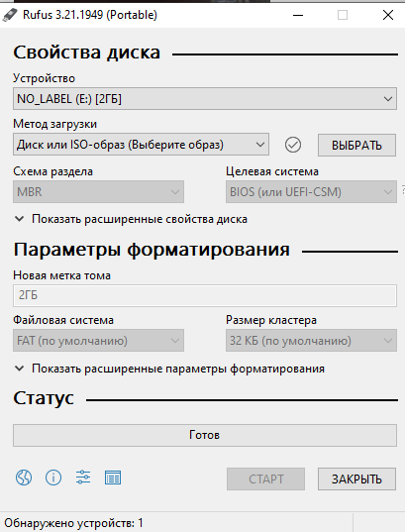
Task: Minimize the Rufus window
Action: [298, 15]
